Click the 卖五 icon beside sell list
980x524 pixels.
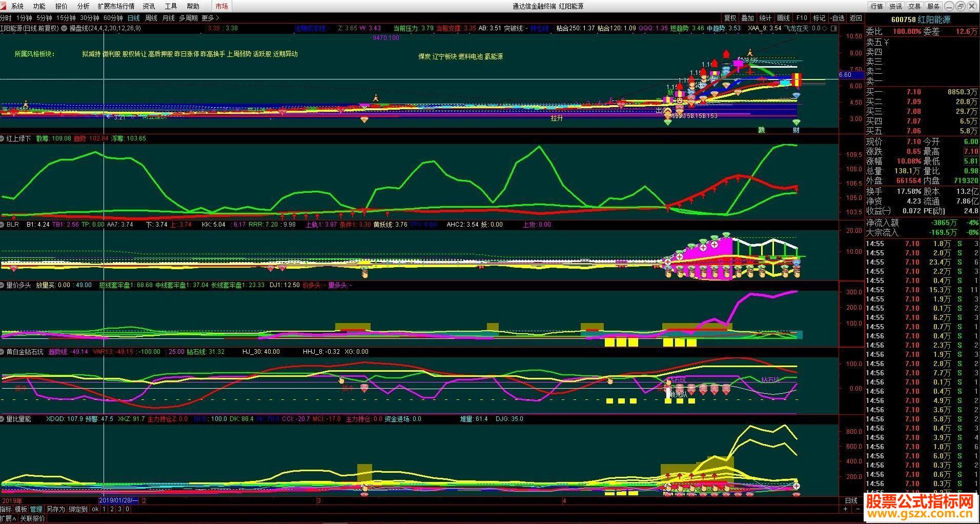coord(886,43)
